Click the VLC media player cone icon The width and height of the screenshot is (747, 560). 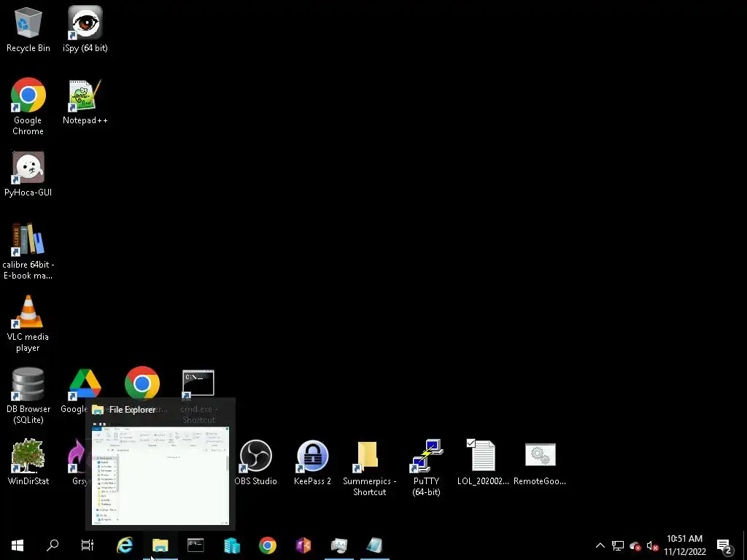[x=28, y=323]
